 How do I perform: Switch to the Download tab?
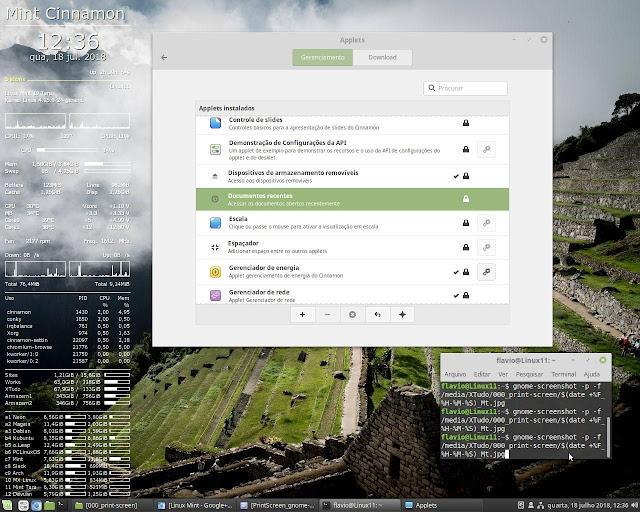click(382, 58)
